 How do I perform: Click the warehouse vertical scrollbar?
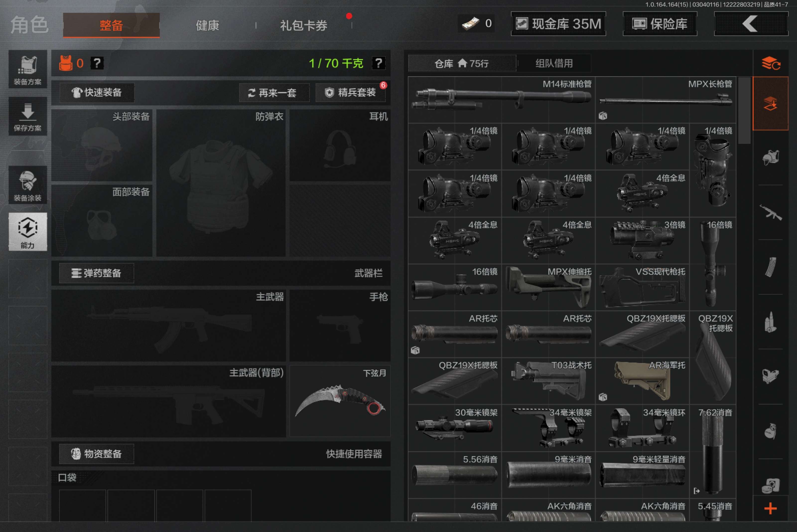744,111
